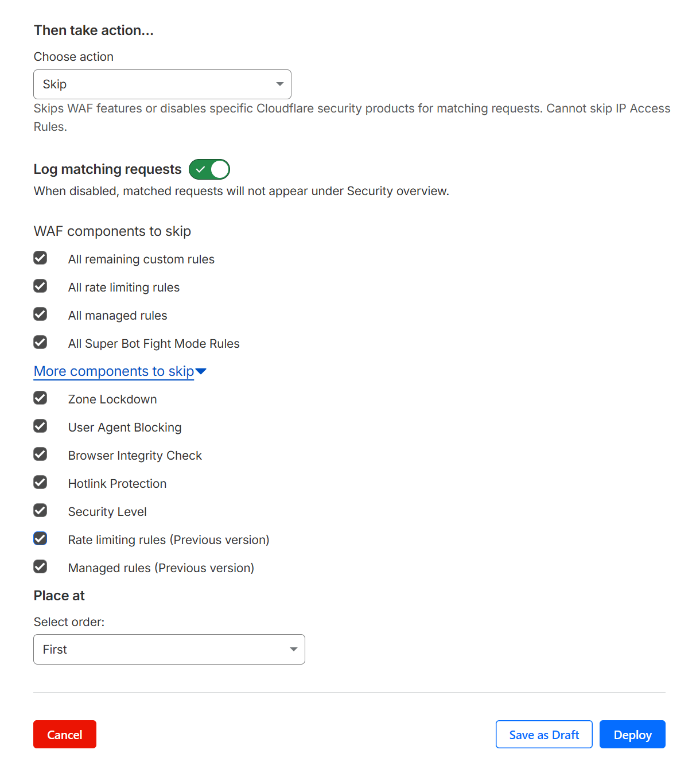Uncheck All remaining custom rules
700x769 pixels.
tap(40, 258)
